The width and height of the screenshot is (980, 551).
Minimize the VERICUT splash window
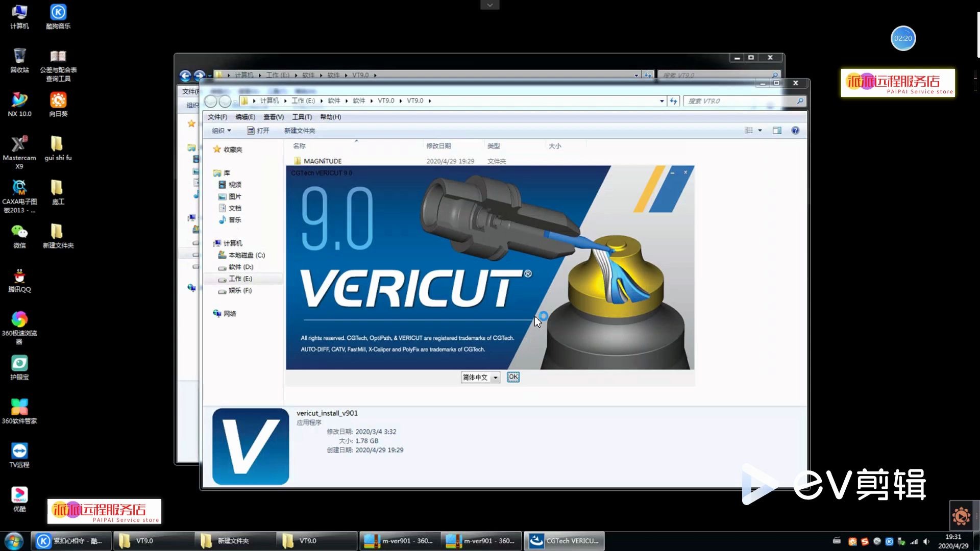(672, 173)
